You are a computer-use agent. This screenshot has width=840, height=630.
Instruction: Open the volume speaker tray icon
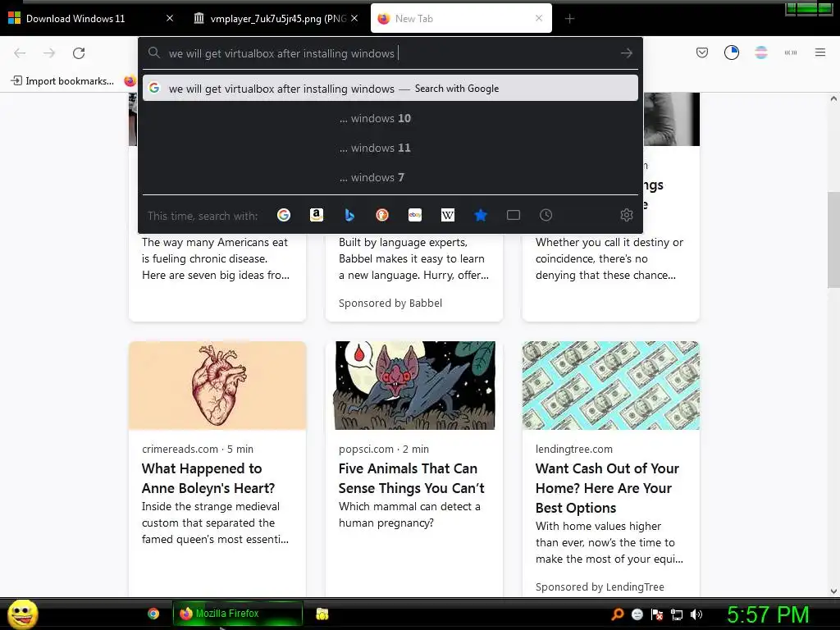point(696,614)
